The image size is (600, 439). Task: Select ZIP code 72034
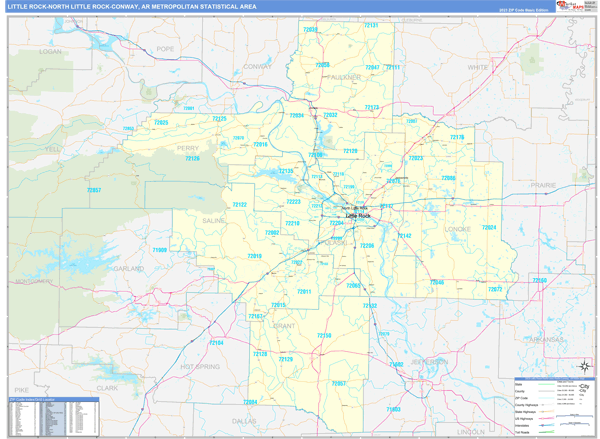point(297,115)
